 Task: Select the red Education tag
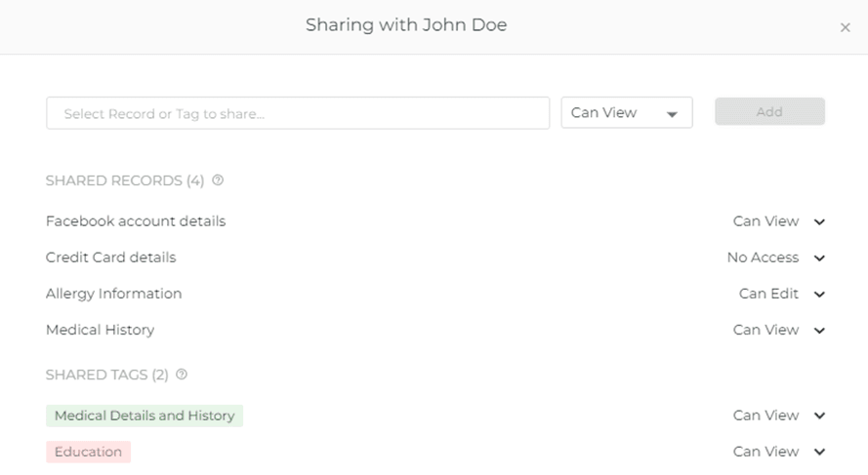click(x=88, y=452)
